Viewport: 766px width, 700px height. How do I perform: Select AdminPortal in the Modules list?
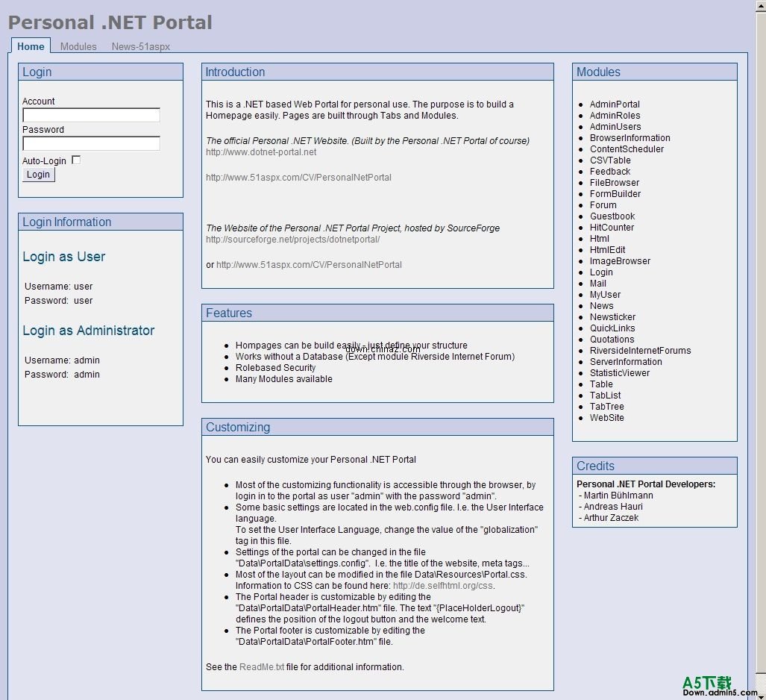[x=615, y=104]
